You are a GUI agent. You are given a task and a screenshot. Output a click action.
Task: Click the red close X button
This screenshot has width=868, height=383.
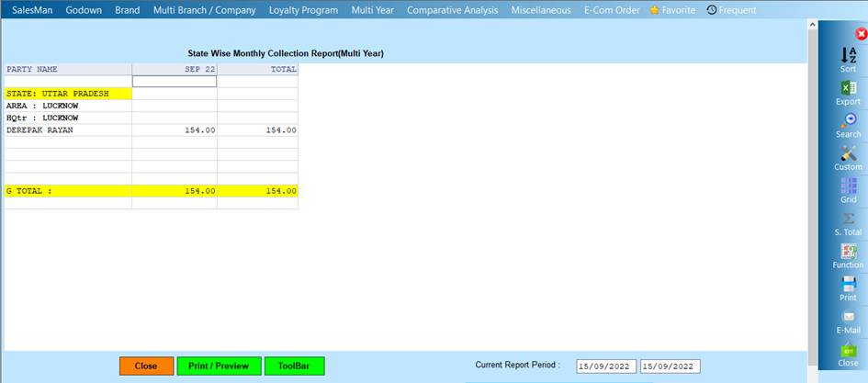click(x=861, y=34)
